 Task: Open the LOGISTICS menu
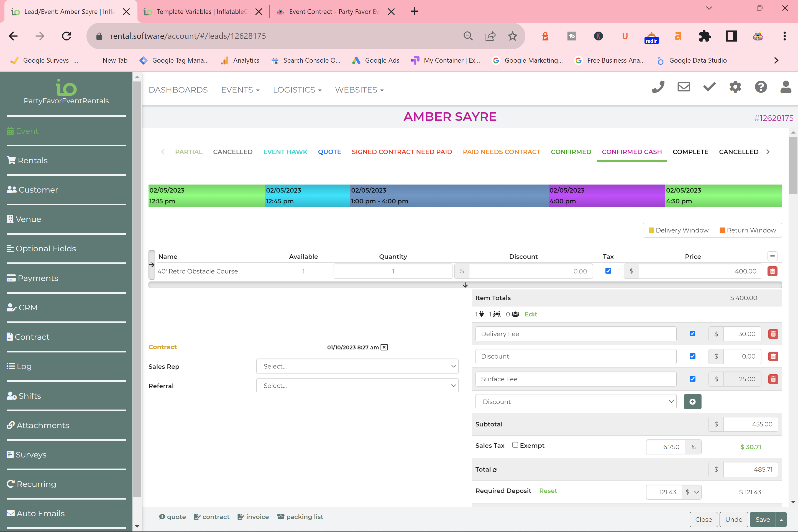tap(297, 90)
